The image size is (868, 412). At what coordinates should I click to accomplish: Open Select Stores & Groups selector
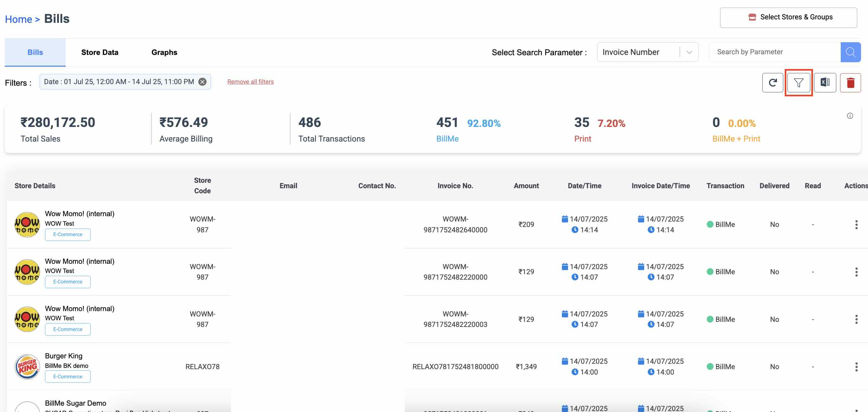pyautogui.click(x=788, y=17)
